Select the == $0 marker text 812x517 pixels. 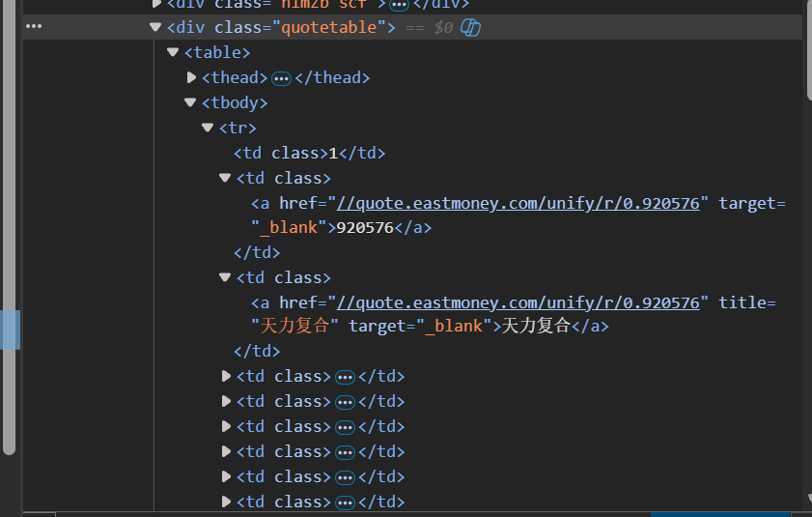coord(430,27)
